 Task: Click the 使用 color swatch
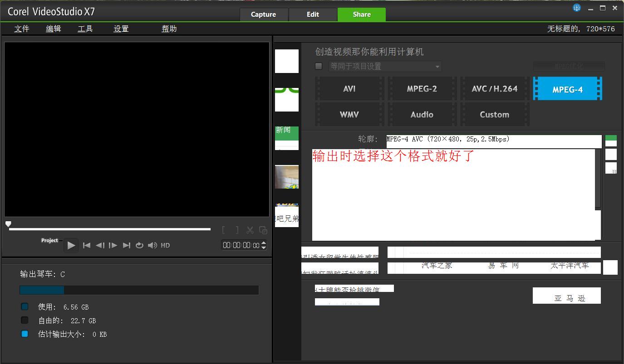(25, 307)
